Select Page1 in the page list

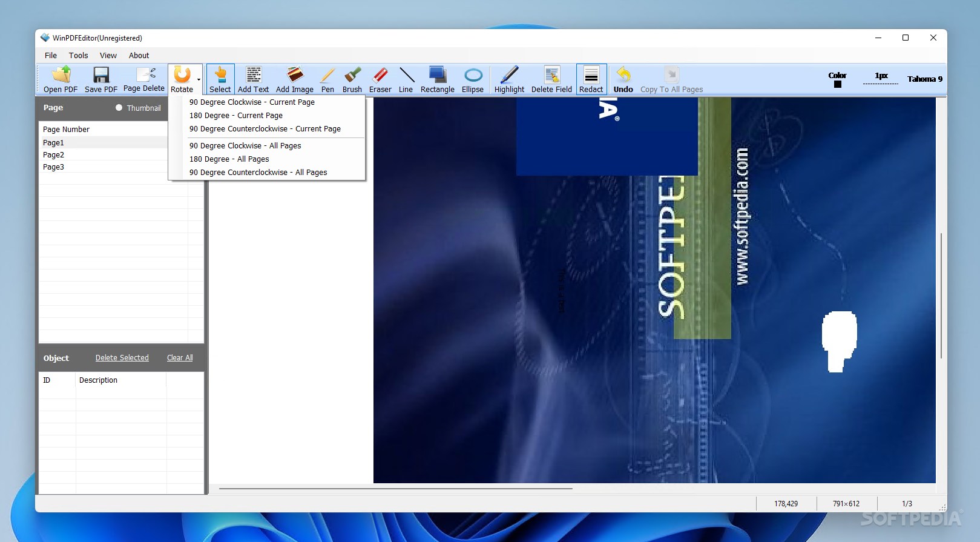[x=104, y=143]
